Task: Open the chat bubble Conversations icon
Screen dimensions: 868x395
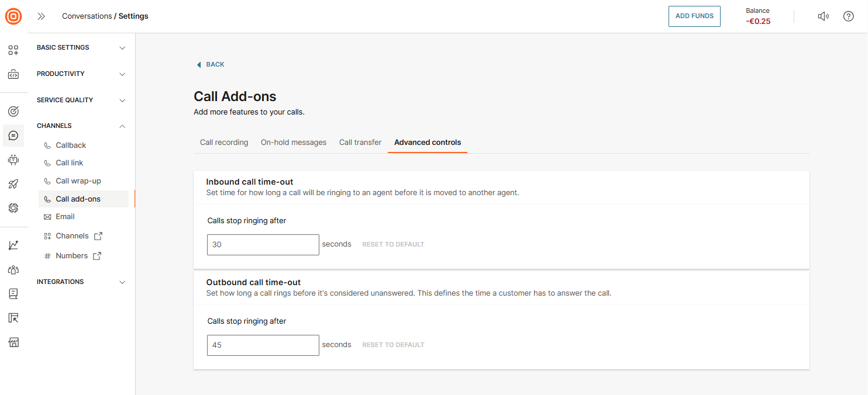Action: point(13,136)
